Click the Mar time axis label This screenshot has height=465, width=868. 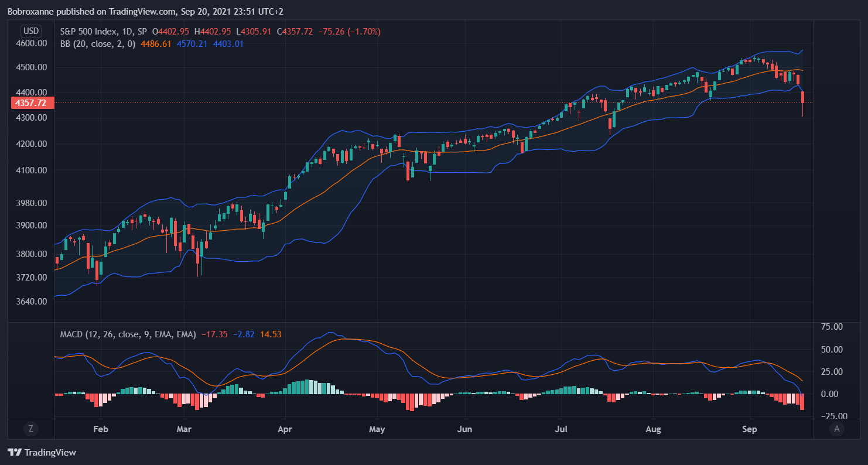click(x=184, y=429)
